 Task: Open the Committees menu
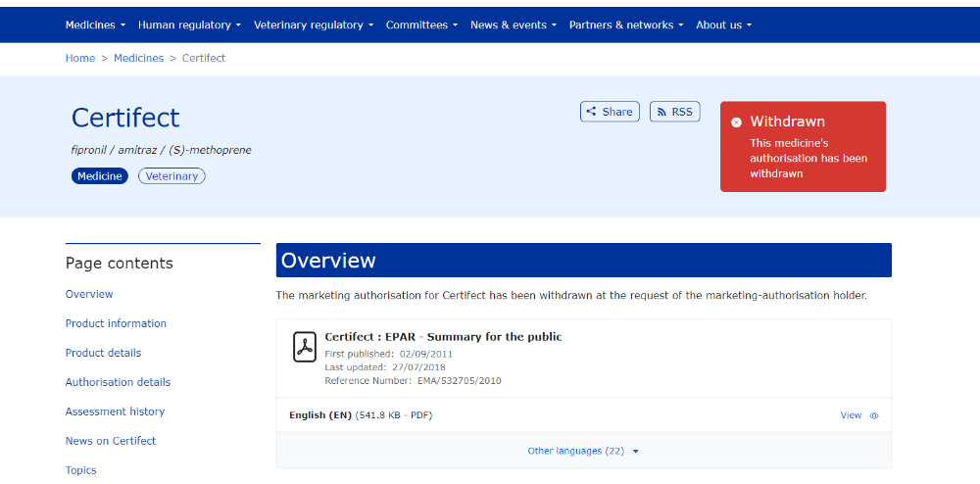click(x=421, y=24)
